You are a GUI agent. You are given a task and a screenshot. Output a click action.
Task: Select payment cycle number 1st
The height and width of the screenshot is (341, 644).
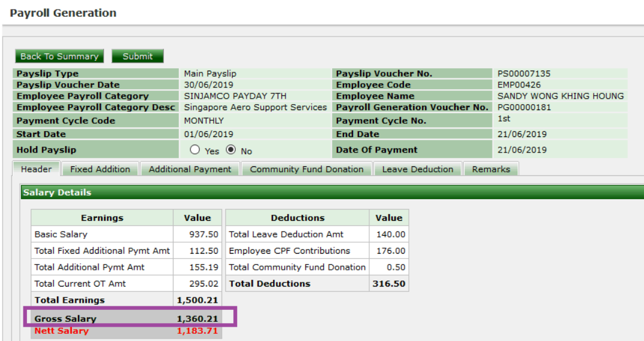[504, 118]
